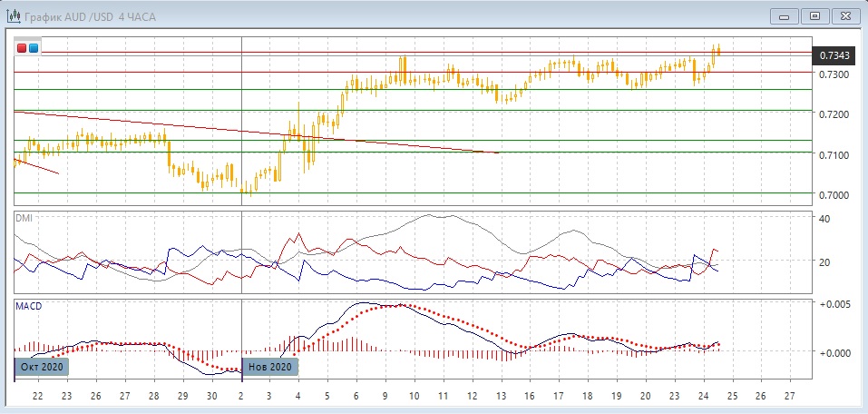Click the +0.005 value on MACD scale
The width and height of the screenshot is (868, 414).
point(834,304)
